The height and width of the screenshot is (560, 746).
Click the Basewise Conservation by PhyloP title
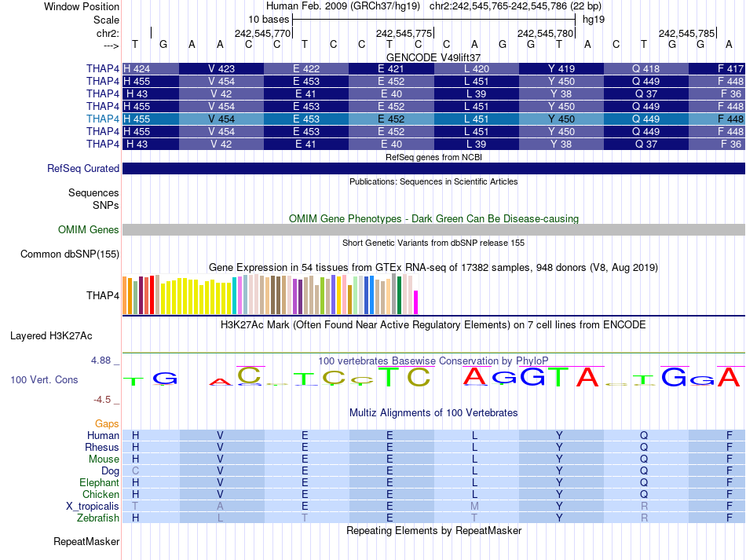[433, 361]
